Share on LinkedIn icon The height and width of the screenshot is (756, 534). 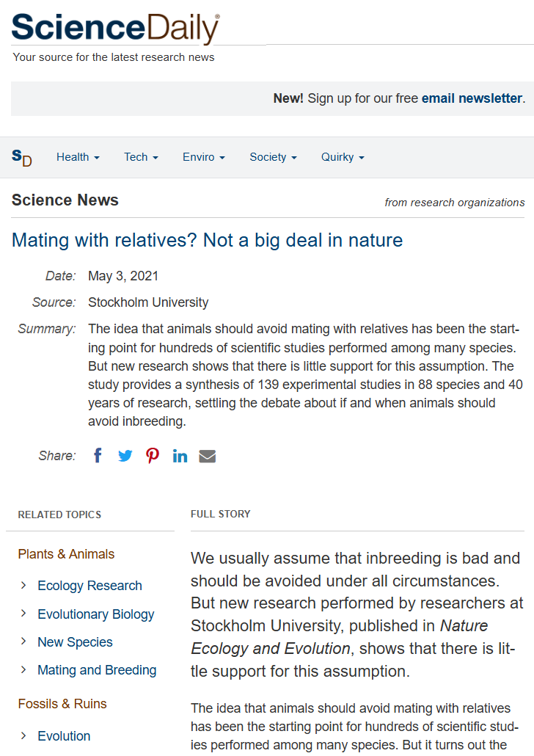click(x=180, y=456)
